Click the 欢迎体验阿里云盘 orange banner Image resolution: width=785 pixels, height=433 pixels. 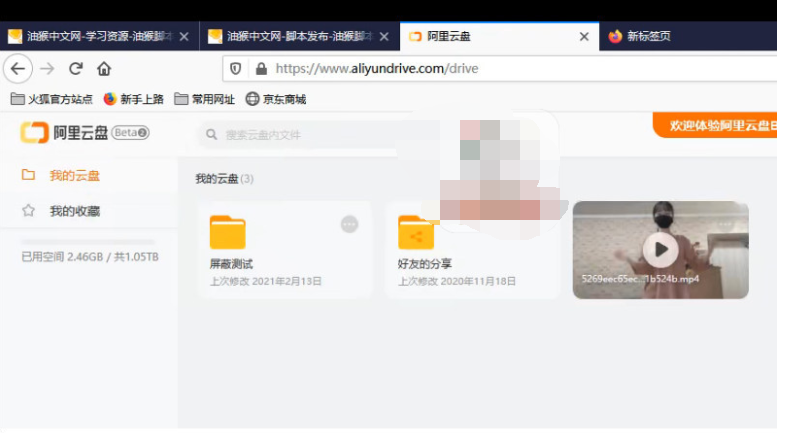tap(715, 125)
